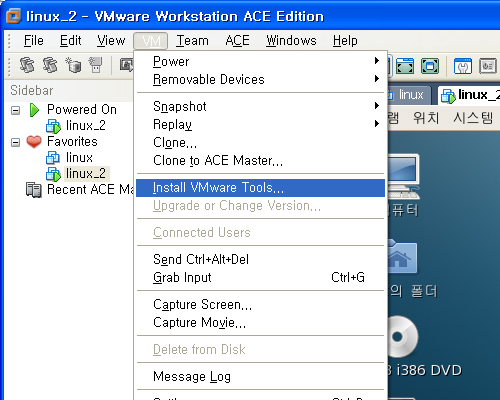The image size is (500, 400).
Task: Click third toolbar power-on icon
Action: (73, 65)
